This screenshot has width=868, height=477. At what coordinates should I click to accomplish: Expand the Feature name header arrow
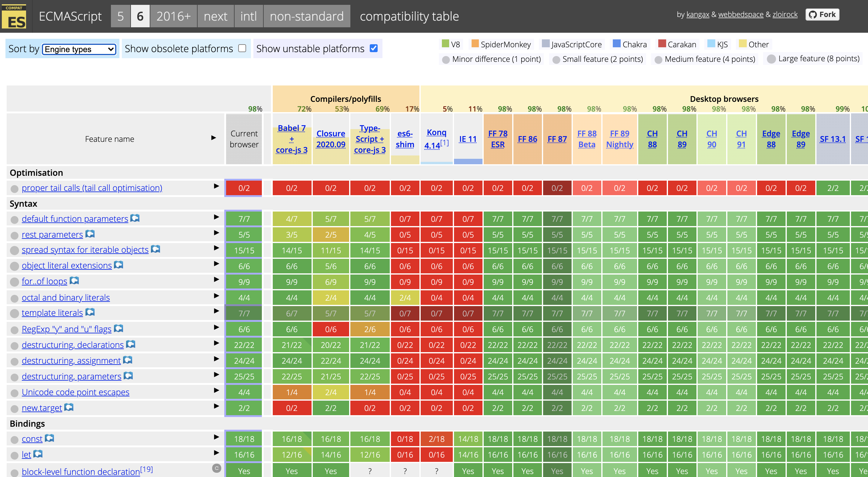tap(213, 138)
